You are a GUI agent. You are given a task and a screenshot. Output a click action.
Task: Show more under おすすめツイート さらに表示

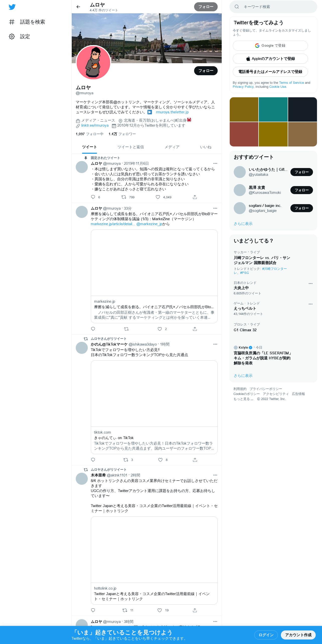(x=243, y=224)
